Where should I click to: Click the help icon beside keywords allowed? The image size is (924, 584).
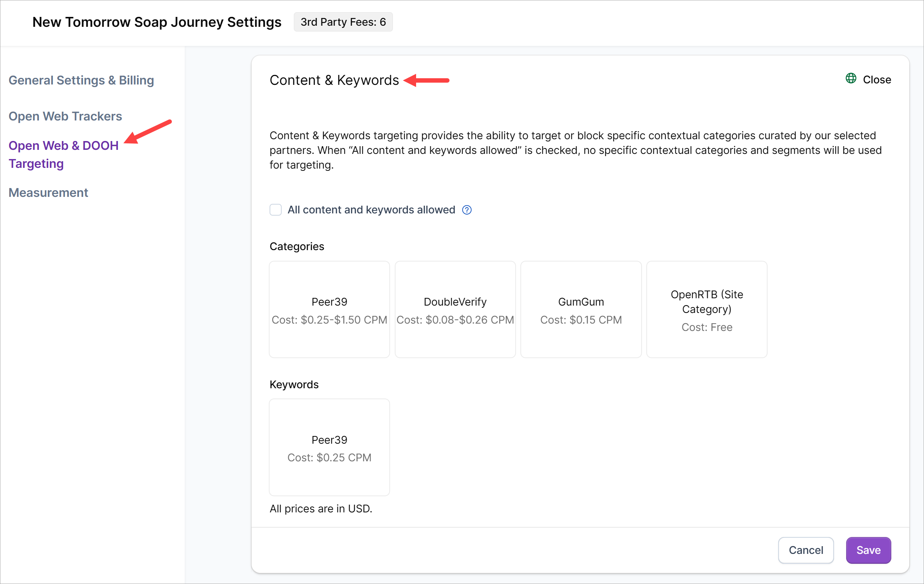point(467,210)
